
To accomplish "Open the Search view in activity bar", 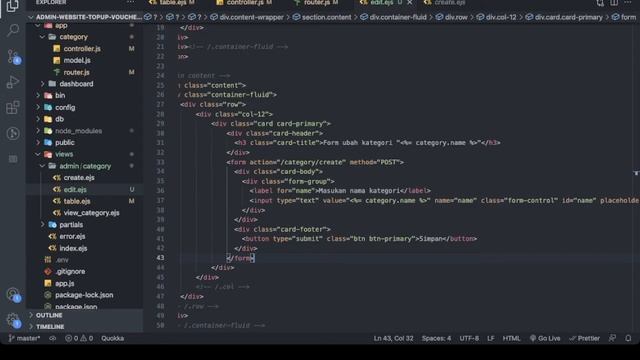I will 13,30.
